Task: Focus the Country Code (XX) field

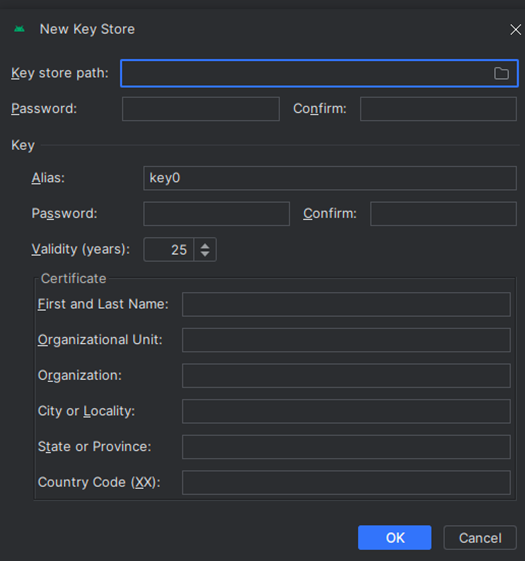Action: [x=346, y=482]
